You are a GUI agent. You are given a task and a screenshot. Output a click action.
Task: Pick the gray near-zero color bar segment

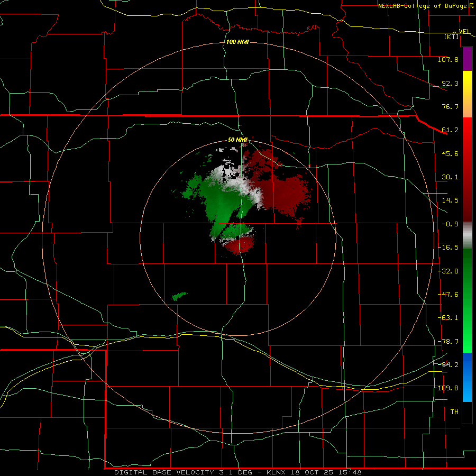(467, 235)
